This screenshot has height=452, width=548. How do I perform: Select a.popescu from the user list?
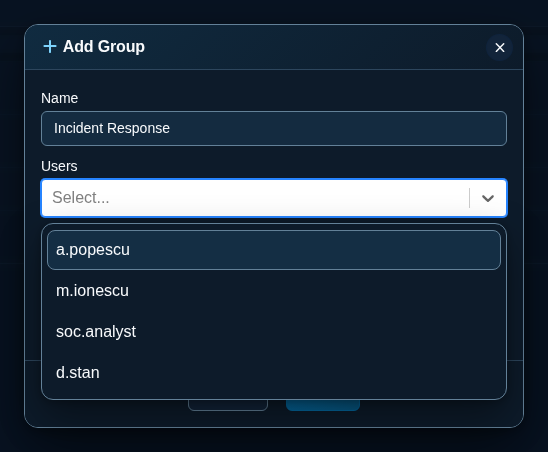[274, 250]
